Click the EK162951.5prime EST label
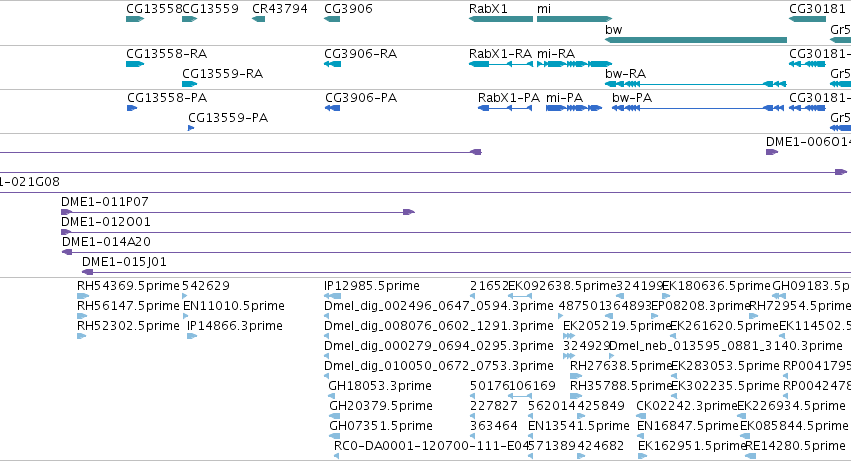Screen dimensions: 851x461 click(692, 447)
